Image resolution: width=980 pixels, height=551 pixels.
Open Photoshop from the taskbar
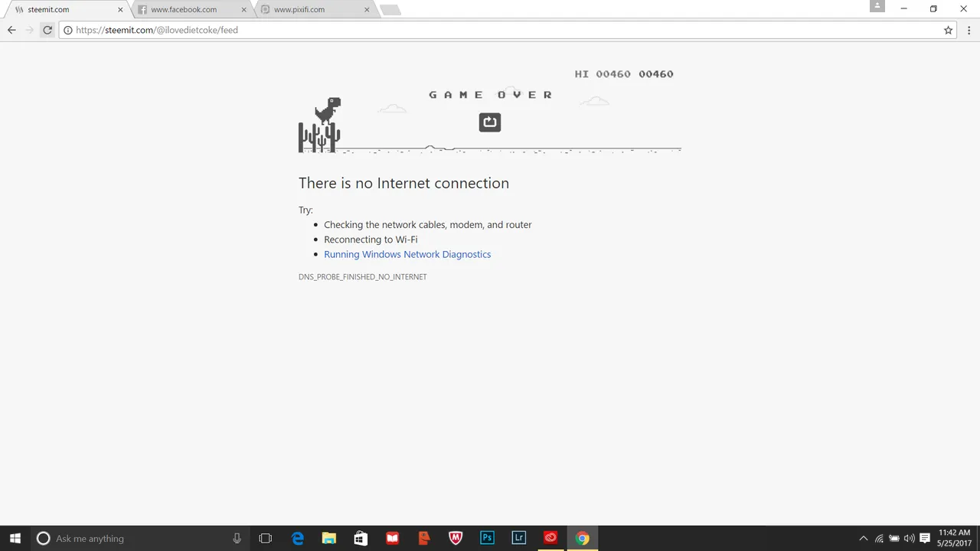click(487, 538)
